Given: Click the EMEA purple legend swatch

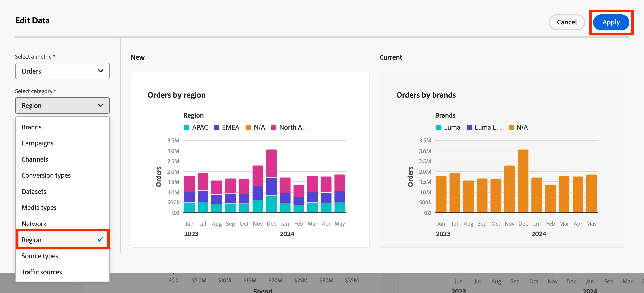Looking at the screenshot, I should [217, 128].
